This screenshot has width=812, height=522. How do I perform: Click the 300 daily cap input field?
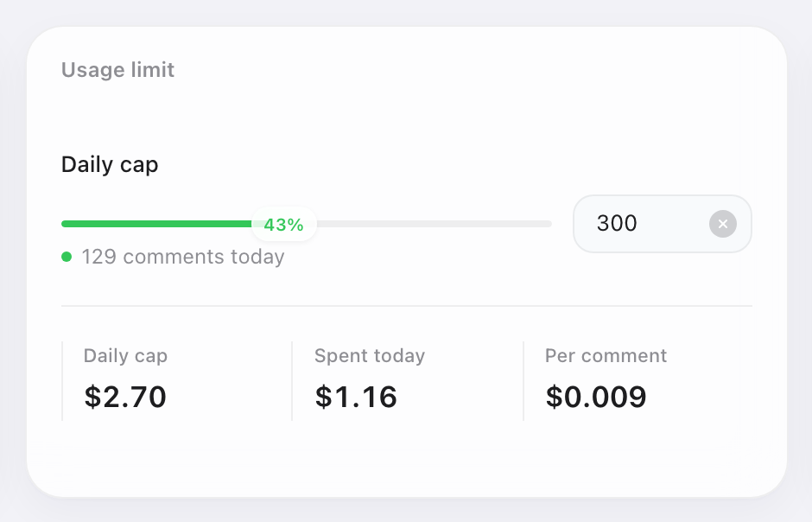[x=663, y=224]
